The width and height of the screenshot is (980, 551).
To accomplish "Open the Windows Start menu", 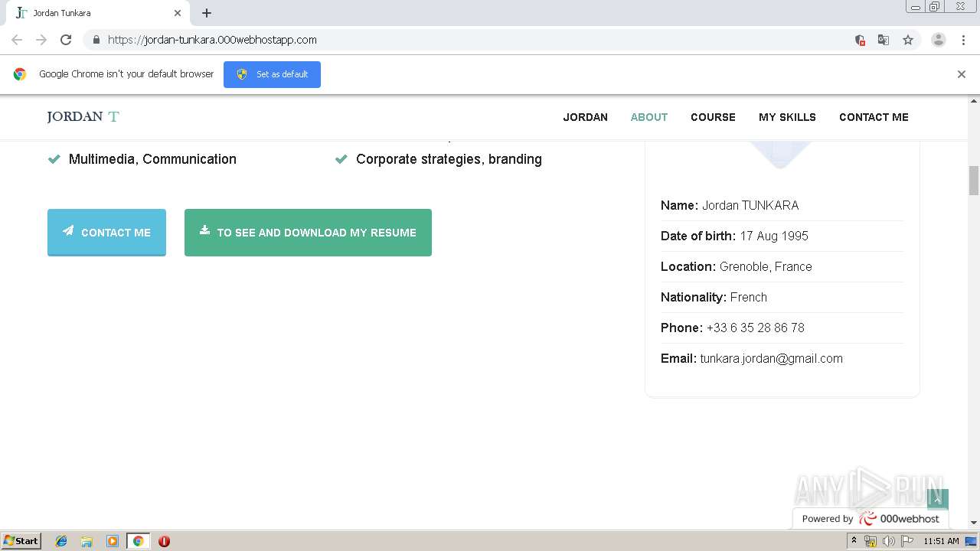I will 21,540.
